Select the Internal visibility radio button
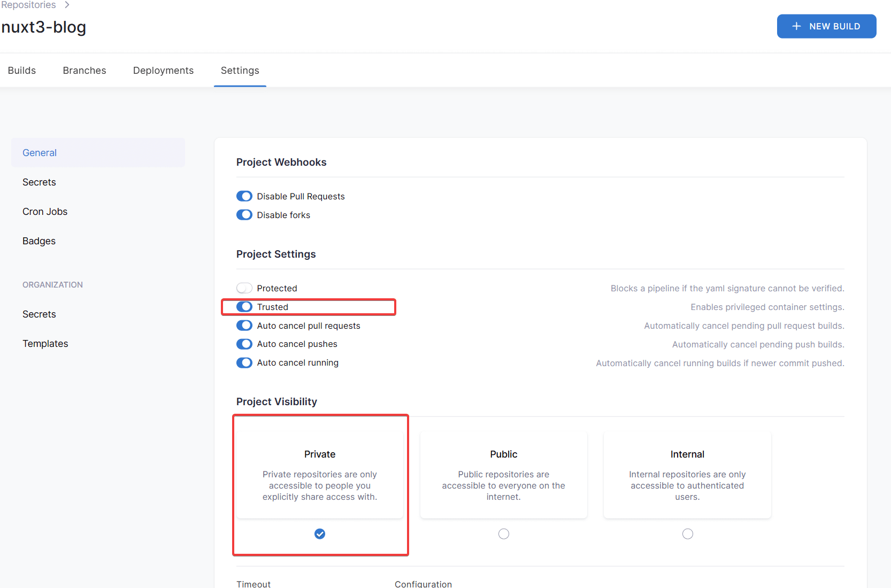The height and width of the screenshot is (588, 891). (687, 534)
